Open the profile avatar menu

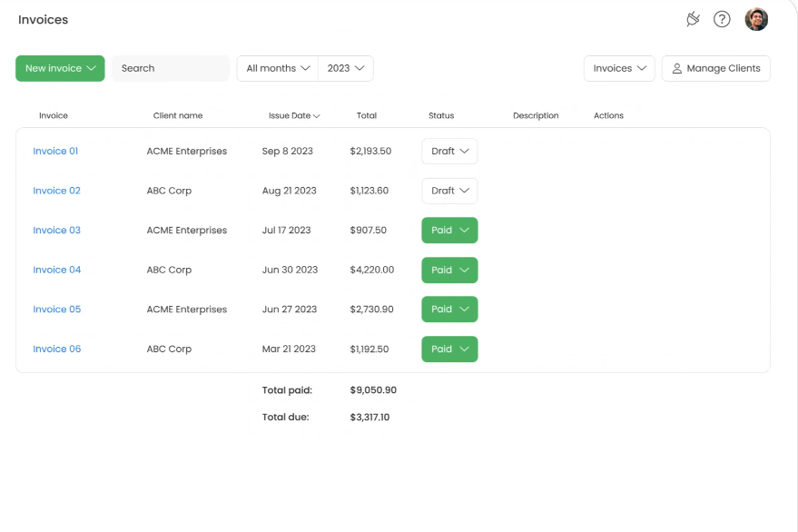[756, 19]
